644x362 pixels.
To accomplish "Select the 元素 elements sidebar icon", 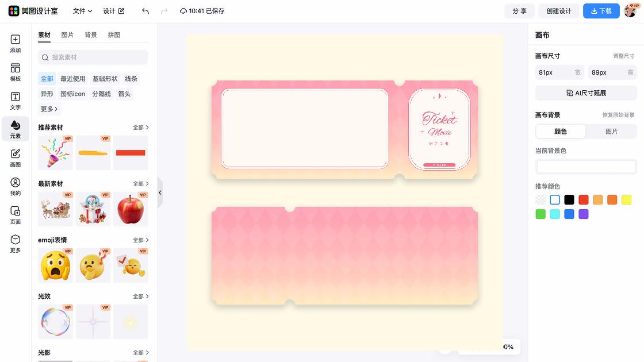I will [x=15, y=129].
